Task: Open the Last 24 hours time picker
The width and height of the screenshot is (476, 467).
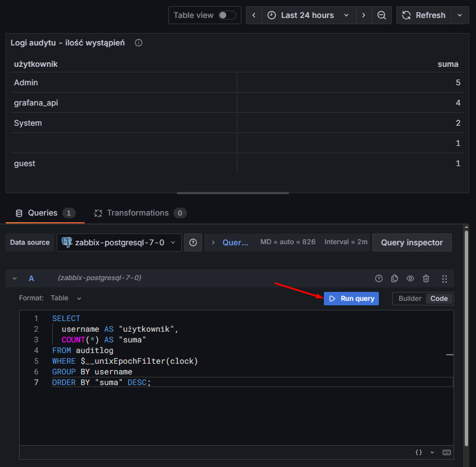Action: pyautogui.click(x=308, y=15)
